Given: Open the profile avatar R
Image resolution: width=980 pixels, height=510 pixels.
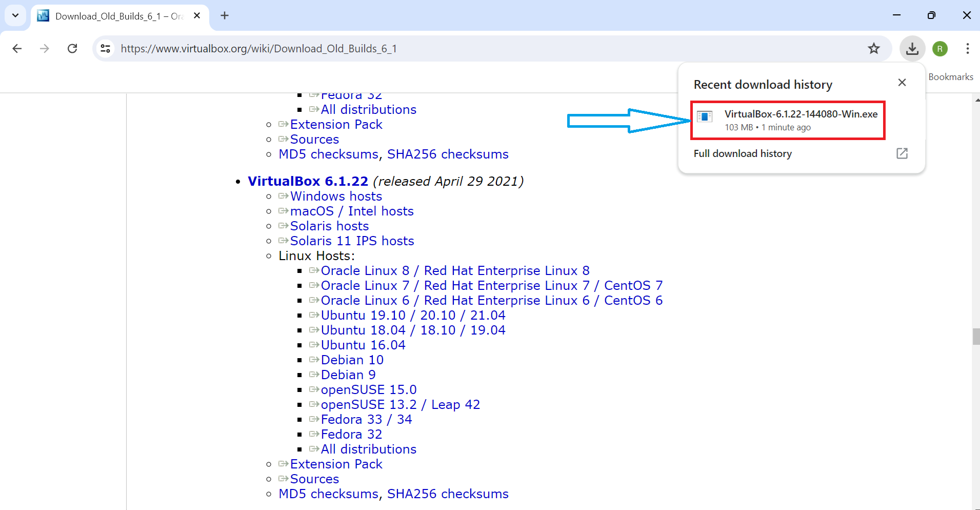Looking at the screenshot, I should coord(940,48).
